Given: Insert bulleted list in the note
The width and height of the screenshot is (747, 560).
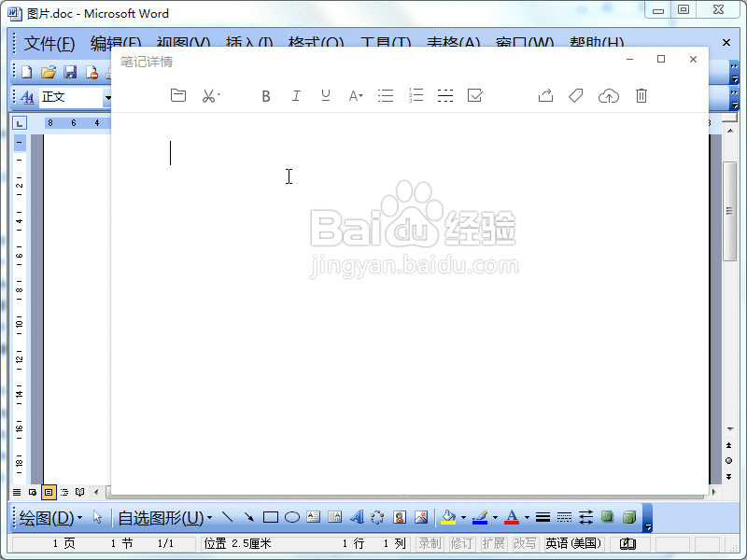Looking at the screenshot, I should [386, 96].
